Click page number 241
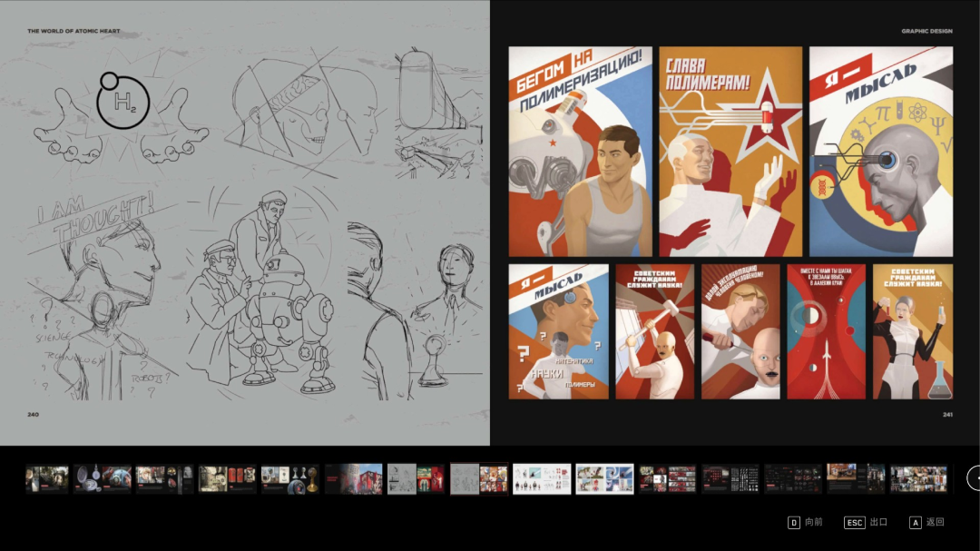 [x=947, y=414]
